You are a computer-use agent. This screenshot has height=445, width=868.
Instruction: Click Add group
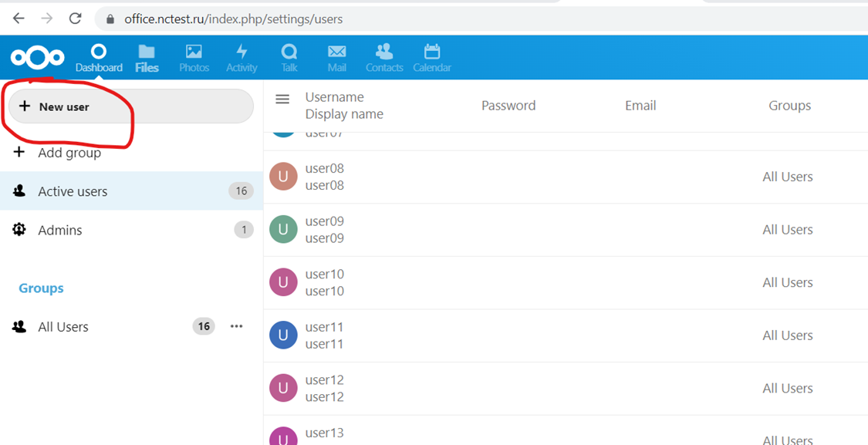pyautogui.click(x=69, y=153)
